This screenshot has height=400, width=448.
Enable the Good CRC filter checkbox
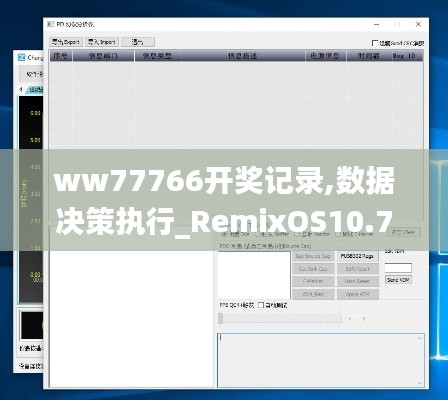point(375,43)
